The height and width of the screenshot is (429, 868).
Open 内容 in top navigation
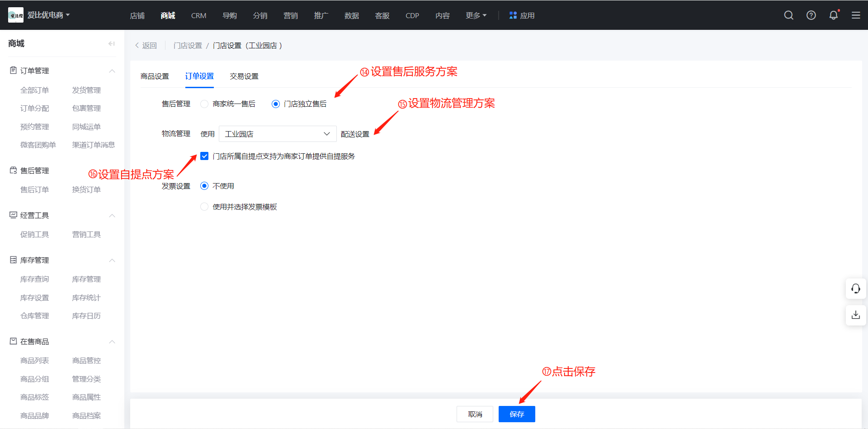[x=443, y=15]
